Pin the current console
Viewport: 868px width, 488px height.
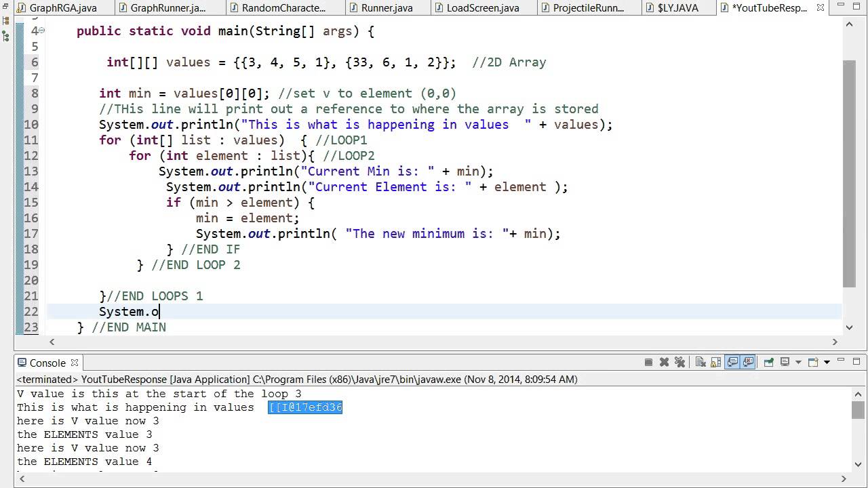(769, 362)
